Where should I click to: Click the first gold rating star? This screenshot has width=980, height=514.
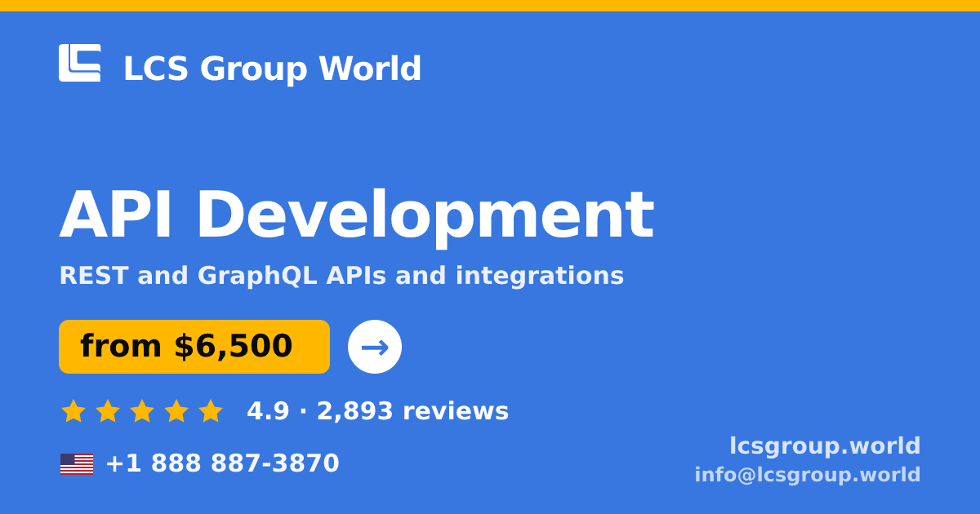point(73,411)
